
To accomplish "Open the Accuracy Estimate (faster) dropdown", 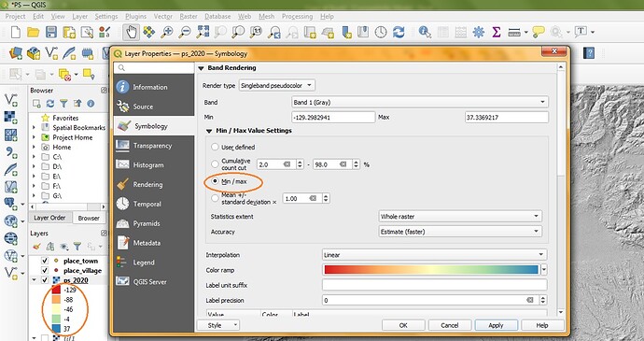I will coord(459,232).
